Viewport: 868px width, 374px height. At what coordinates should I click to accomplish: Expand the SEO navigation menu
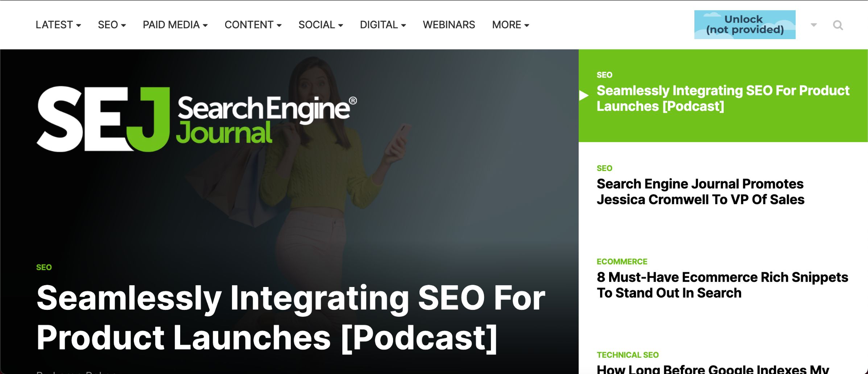(112, 25)
